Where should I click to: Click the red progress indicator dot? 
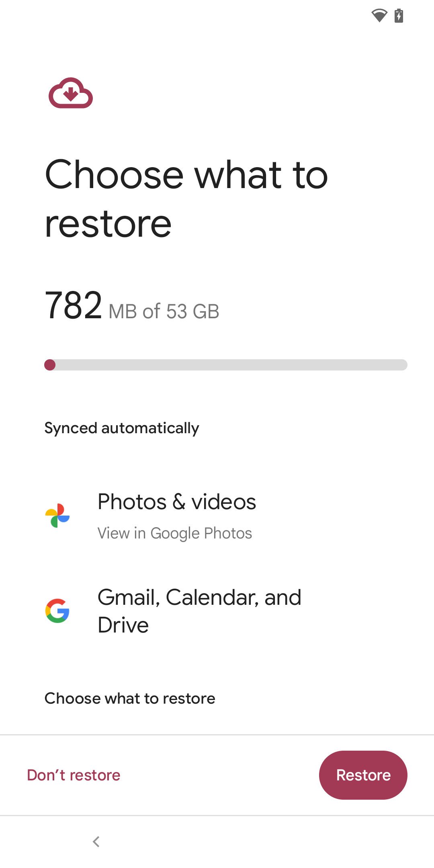[x=50, y=365]
